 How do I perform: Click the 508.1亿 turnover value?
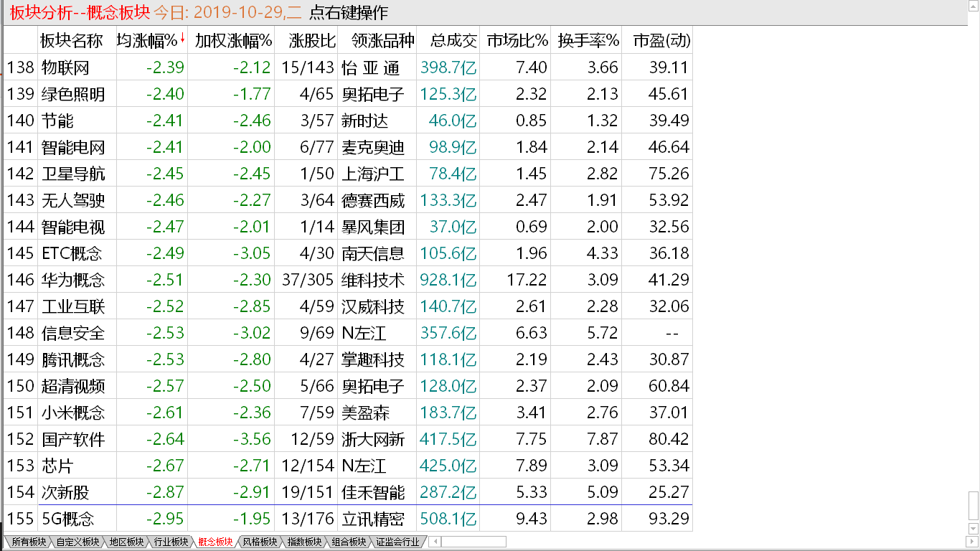click(449, 519)
